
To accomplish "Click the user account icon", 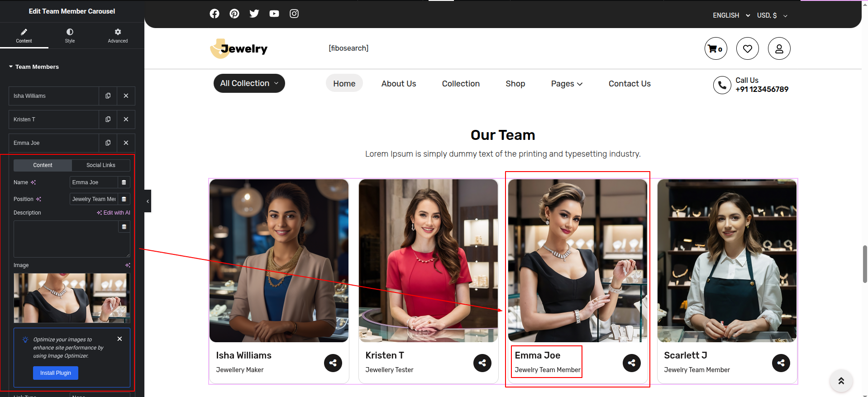I will pyautogui.click(x=779, y=48).
